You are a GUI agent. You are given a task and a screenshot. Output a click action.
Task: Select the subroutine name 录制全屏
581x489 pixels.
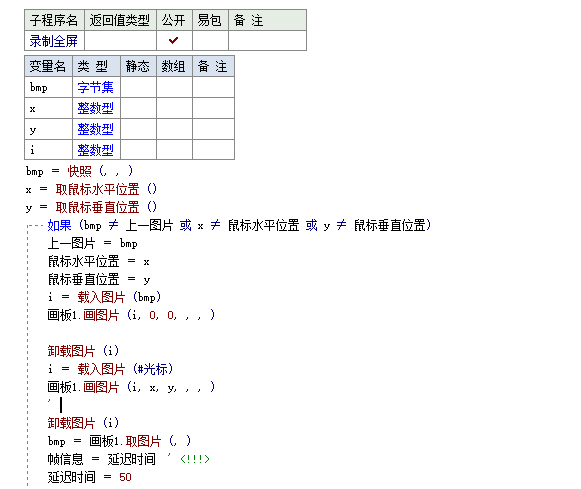pos(53,41)
